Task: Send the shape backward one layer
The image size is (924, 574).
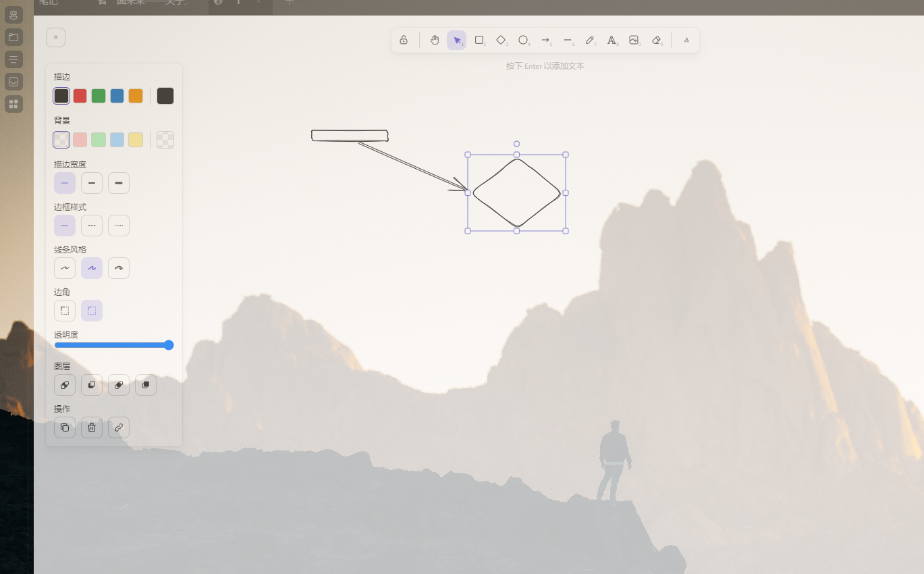Action: [x=92, y=385]
